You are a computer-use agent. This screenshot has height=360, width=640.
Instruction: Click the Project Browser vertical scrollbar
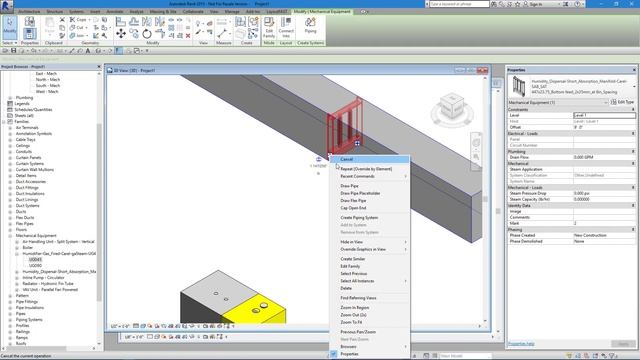click(99, 212)
